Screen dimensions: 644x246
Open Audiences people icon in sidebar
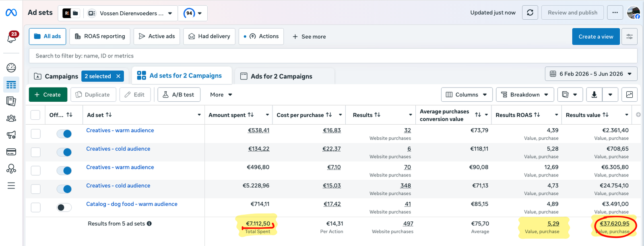click(x=11, y=118)
